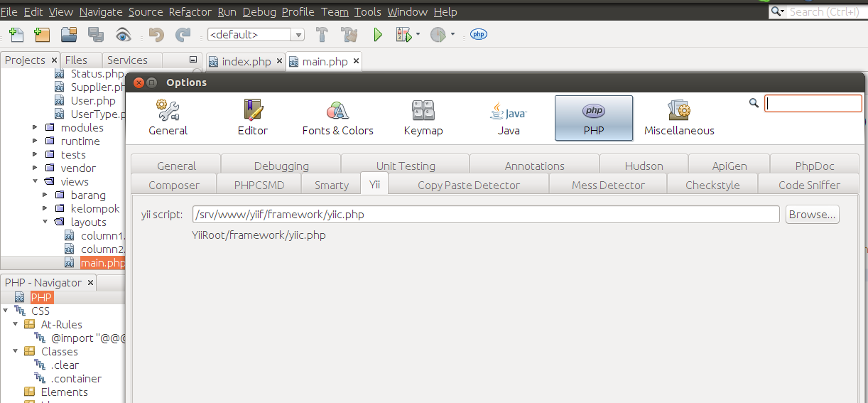Viewport: 868px width, 403px height.
Task: Switch to the PHP General sub-tab
Action: pos(176,166)
